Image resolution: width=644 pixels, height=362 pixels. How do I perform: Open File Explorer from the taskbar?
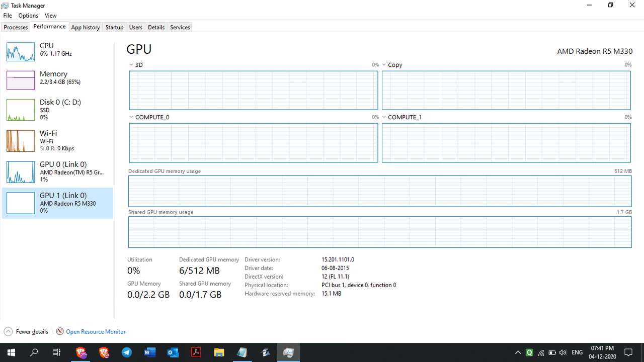point(219,352)
